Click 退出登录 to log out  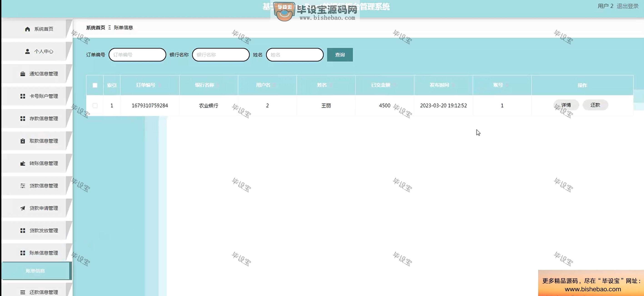[627, 6]
